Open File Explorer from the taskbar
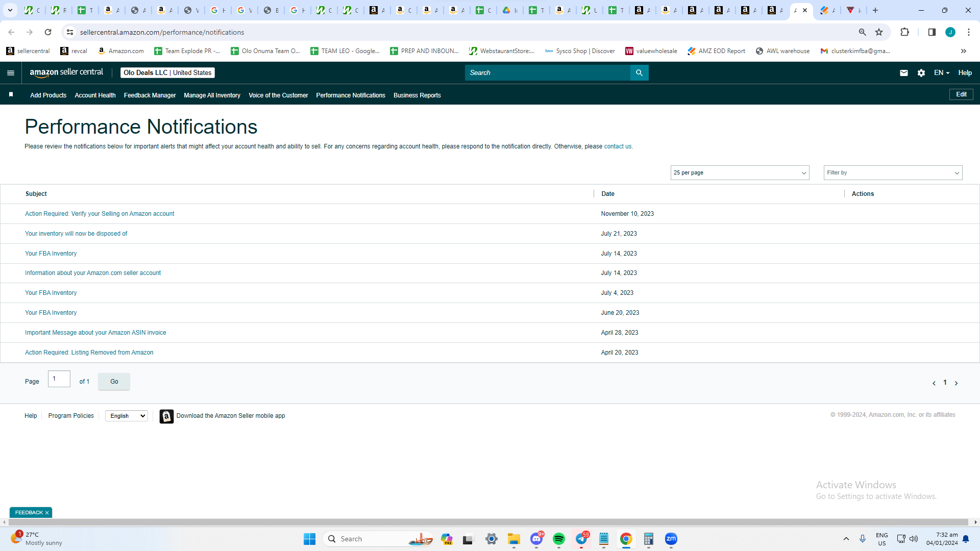980x551 pixels. [513, 539]
